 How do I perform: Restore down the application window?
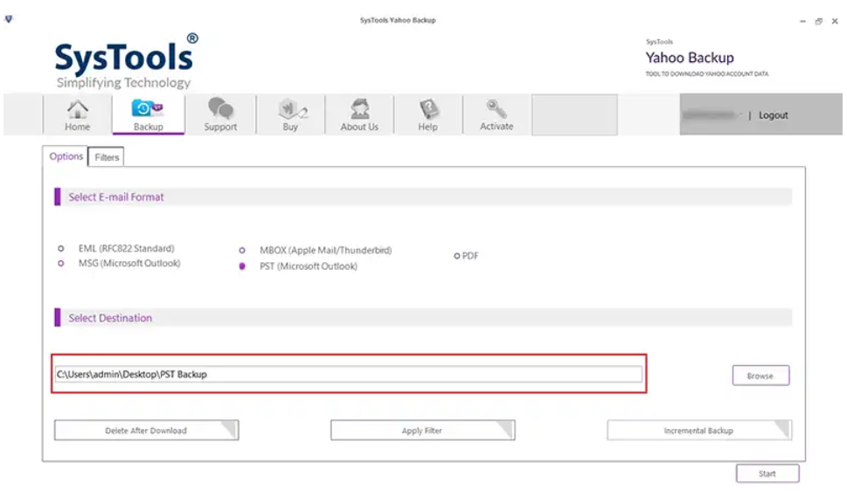[x=819, y=21]
